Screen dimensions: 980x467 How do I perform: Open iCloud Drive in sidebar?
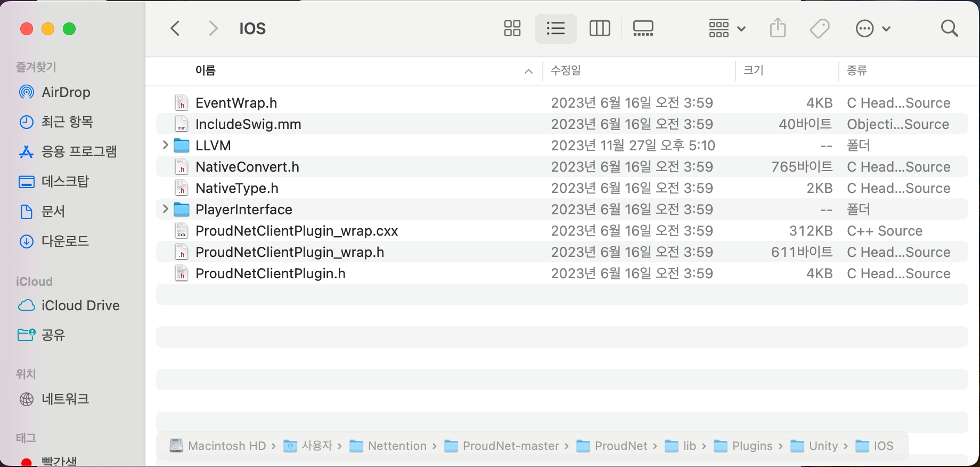pyautogui.click(x=80, y=305)
